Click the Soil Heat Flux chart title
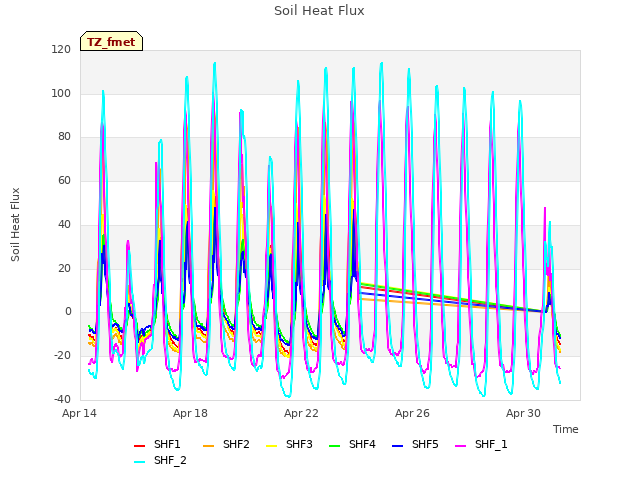Image resolution: width=640 pixels, height=480 pixels. tap(319, 11)
